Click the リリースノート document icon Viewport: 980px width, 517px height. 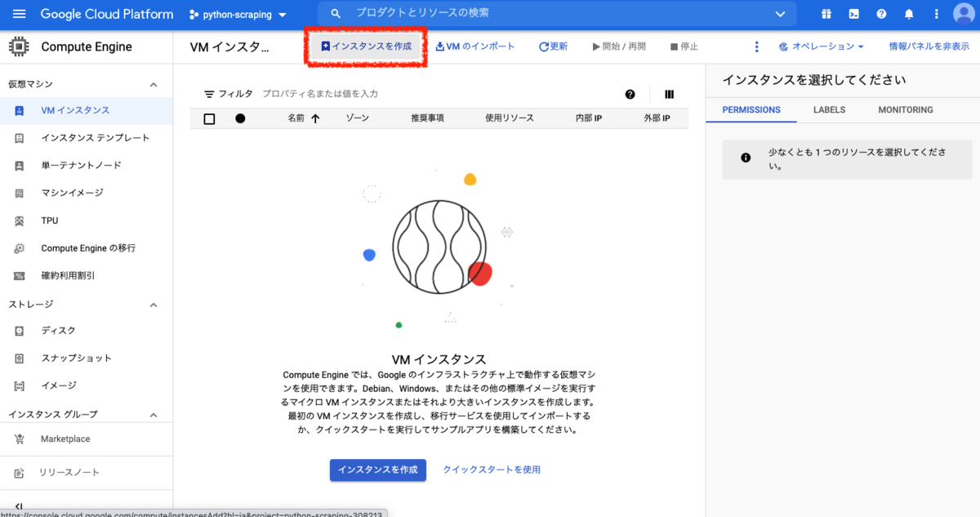pos(20,473)
